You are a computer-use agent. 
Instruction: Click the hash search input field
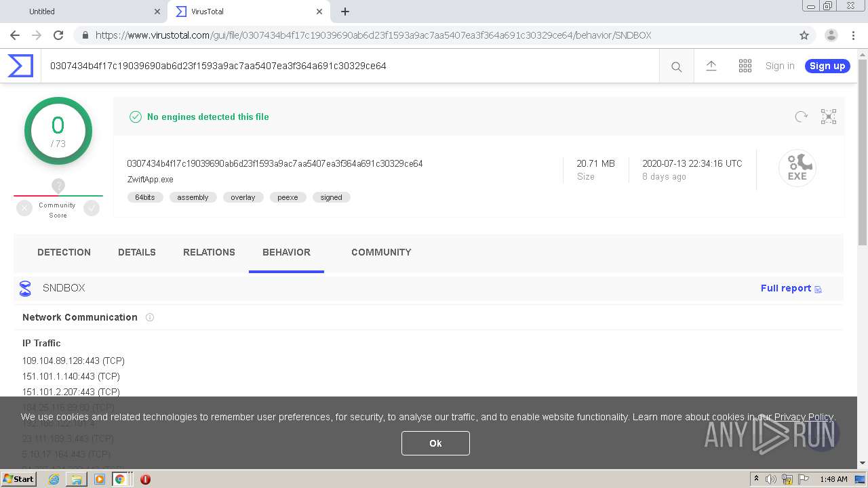pos(349,66)
